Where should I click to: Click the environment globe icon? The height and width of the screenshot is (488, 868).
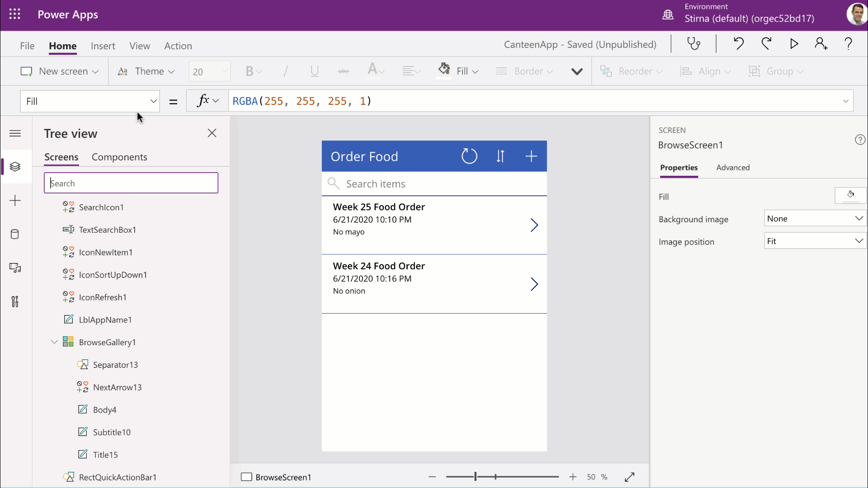668,15
